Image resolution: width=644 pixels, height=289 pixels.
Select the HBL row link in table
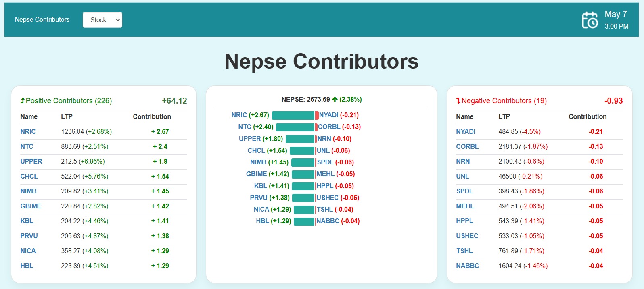[x=27, y=266]
